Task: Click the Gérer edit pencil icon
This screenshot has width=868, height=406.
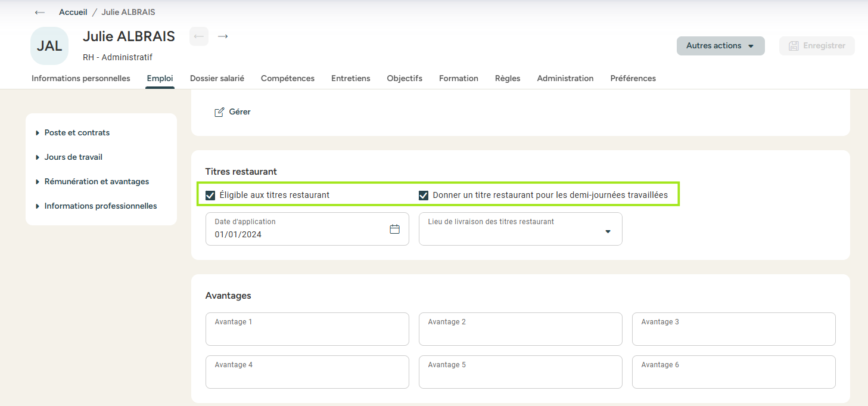Action: (219, 112)
